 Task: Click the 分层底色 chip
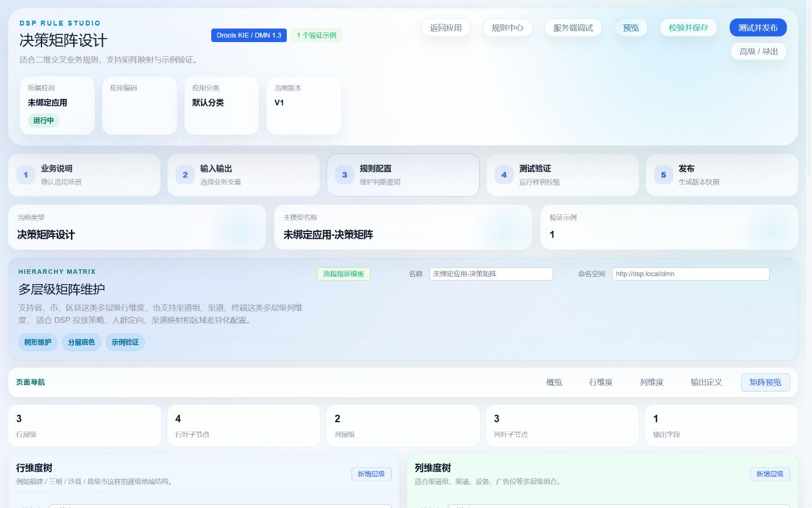(81, 342)
